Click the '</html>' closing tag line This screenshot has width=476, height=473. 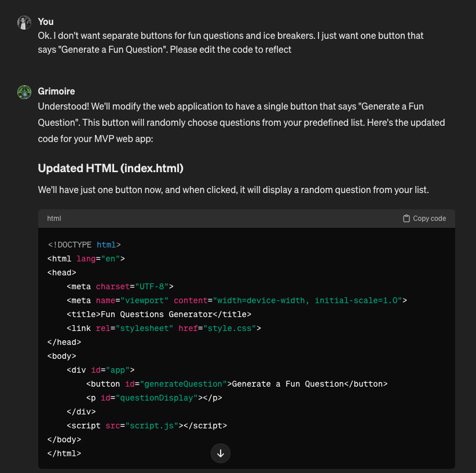64,453
